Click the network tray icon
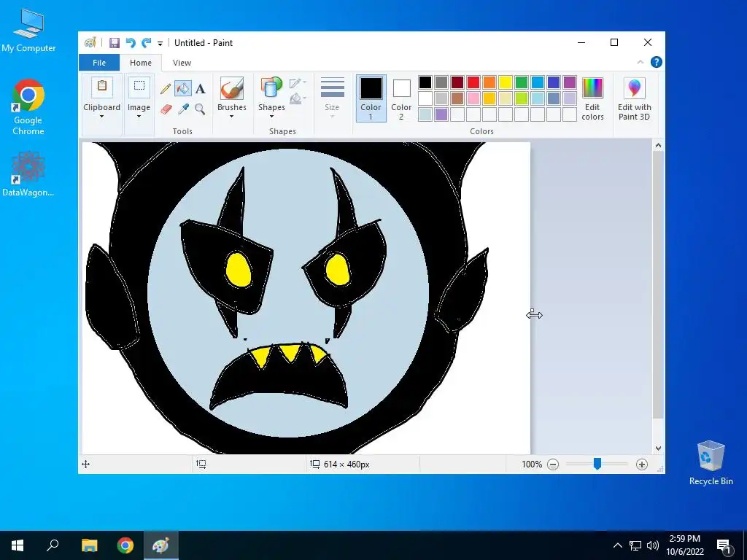This screenshot has width=747, height=560. [x=635, y=545]
